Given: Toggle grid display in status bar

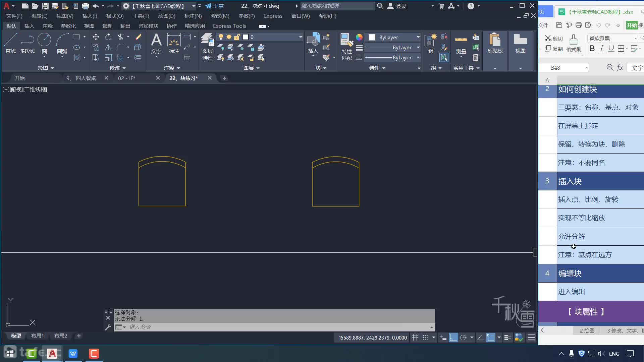Looking at the screenshot, I should [x=415, y=338].
